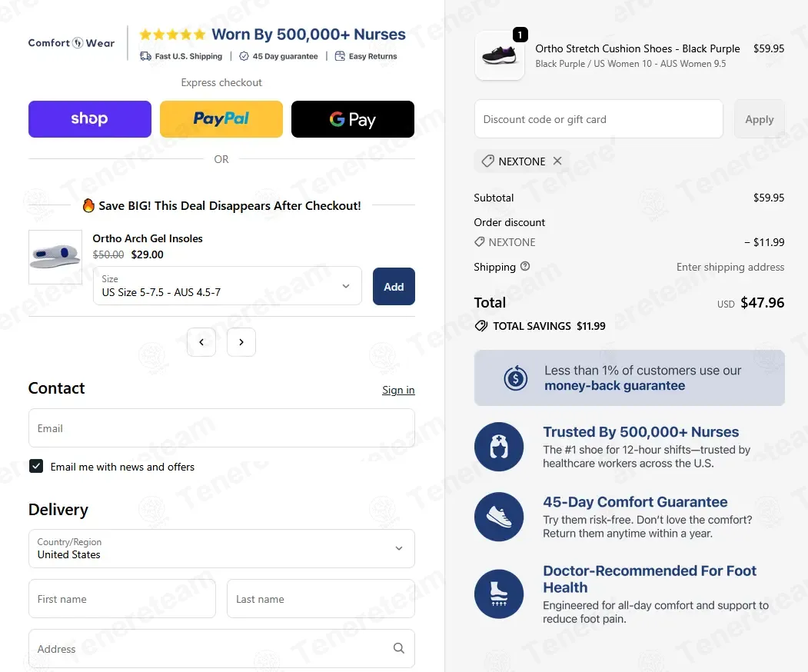Focus the First name field
Screen dimensions: 808x672
[x=122, y=599]
